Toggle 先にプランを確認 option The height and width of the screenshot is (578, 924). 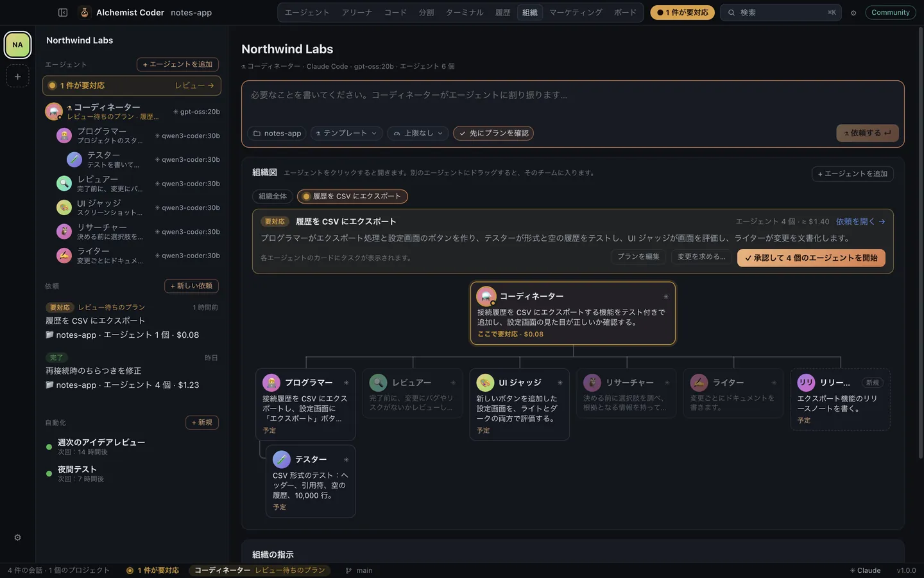[493, 133]
